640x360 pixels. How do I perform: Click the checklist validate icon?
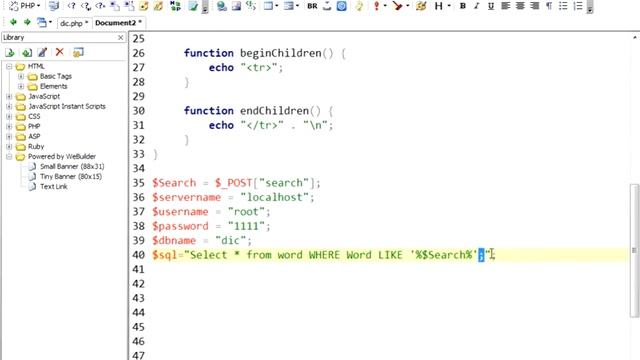193,6
